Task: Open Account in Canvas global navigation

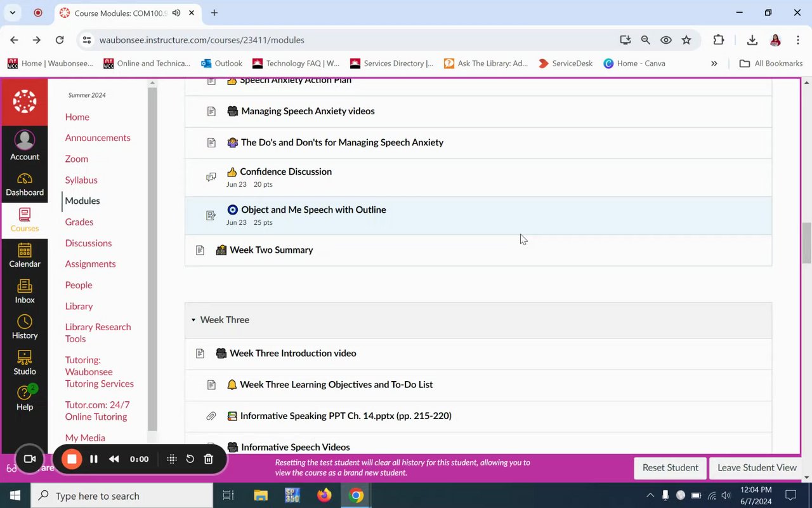Action: (25, 145)
